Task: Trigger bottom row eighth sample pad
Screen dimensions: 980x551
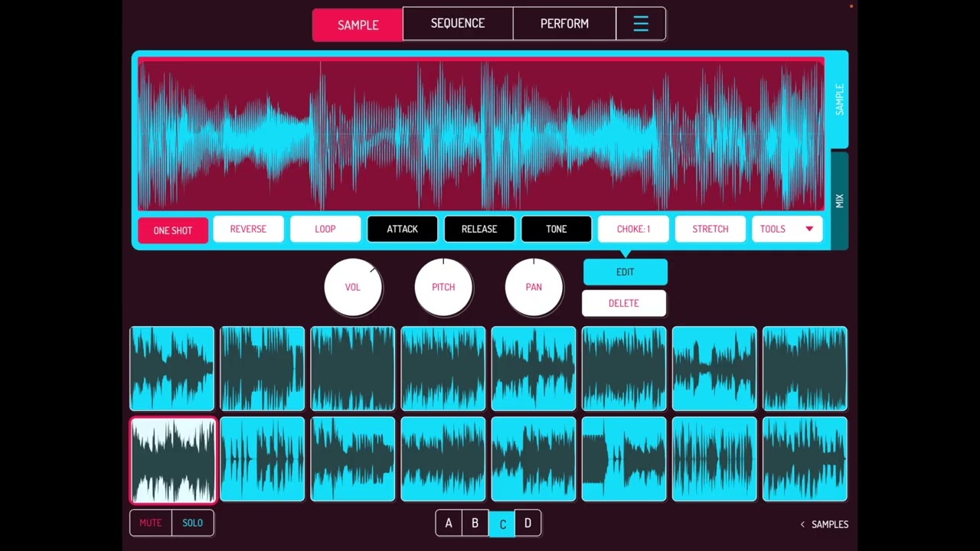Action: coord(805,459)
